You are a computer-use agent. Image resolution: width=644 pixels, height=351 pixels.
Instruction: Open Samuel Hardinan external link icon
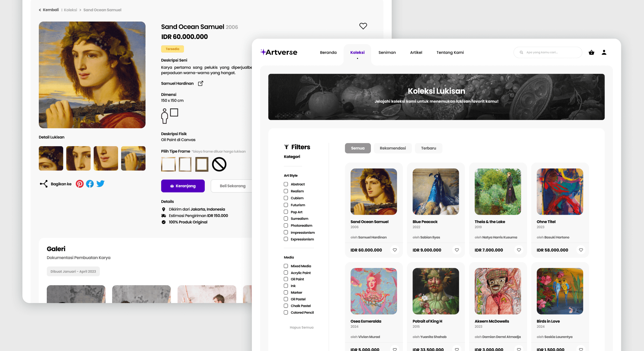click(x=201, y=83)
